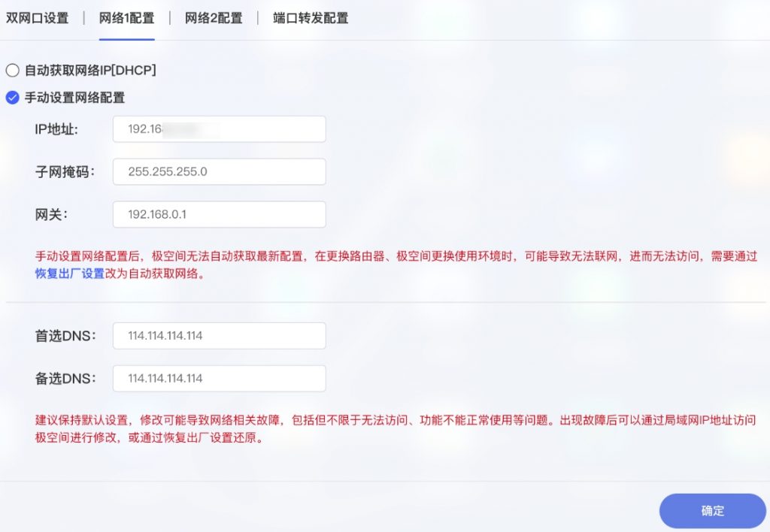Image resolution: width=770 pixels, height=532 pixels.
Task: Stay on the 网络1配置 tab
Action: pyautogui.click(x=127, y=17)
